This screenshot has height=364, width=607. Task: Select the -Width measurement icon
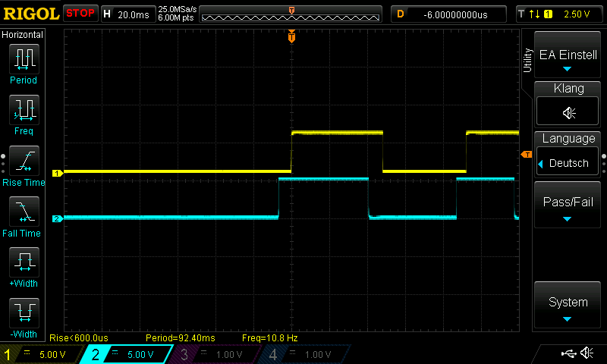[24, 312]
